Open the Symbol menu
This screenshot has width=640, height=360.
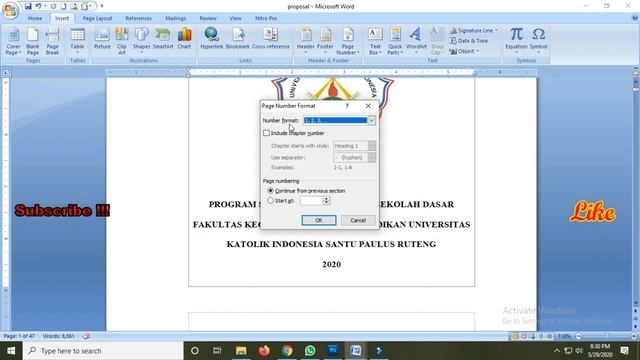pos(538,41)
